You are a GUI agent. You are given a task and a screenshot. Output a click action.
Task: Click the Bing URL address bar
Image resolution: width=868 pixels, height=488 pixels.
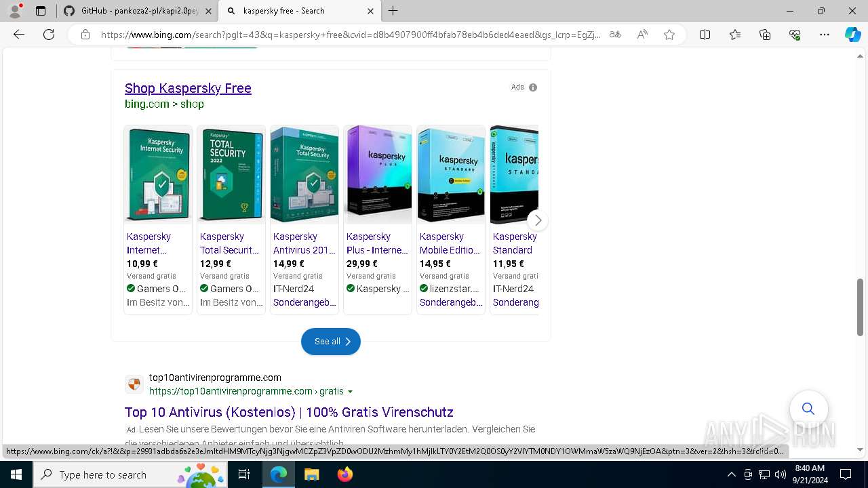[351, 35]
